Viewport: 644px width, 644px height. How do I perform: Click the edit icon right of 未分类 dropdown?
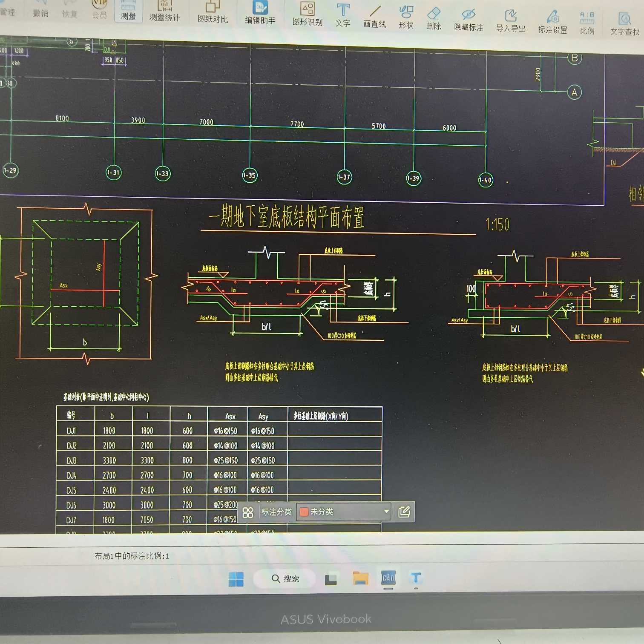(404, 512)
